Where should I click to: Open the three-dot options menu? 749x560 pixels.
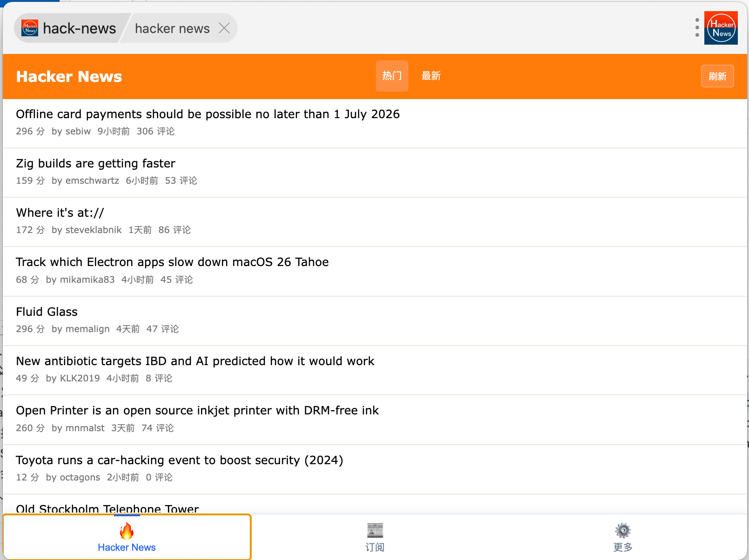click(x=697, y=28)
